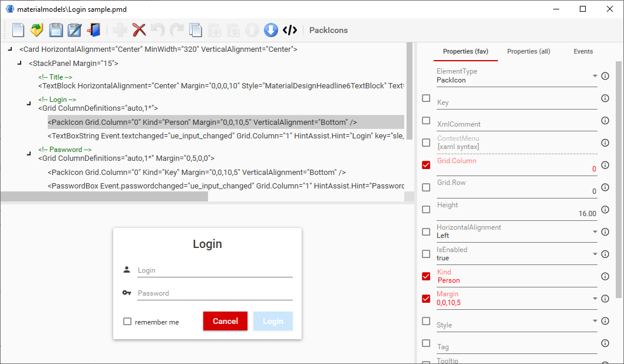Toggle the XAML code view icon
The width and height of the screenshot is (624, 364).
(289, 30)
